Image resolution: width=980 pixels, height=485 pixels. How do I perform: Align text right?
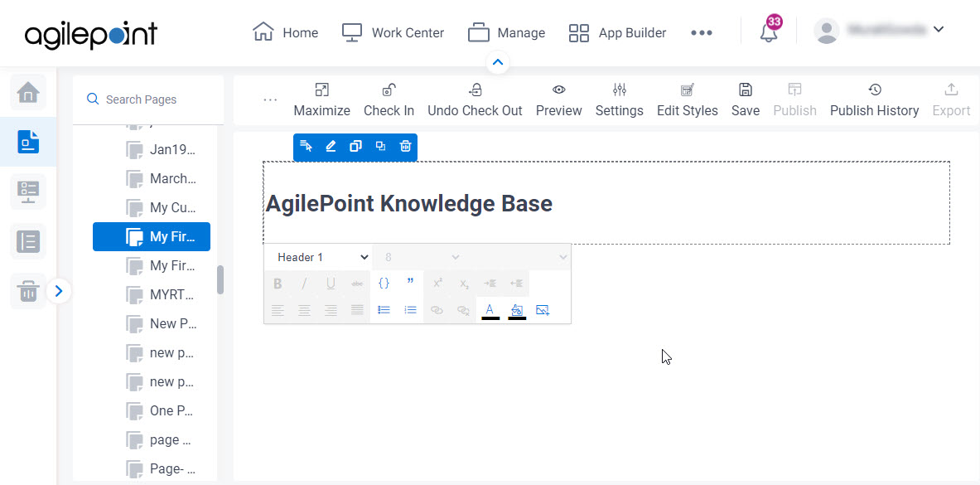[331, 310]
